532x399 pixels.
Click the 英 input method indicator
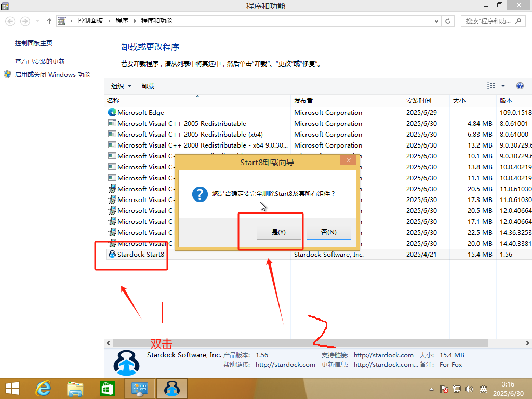point(483,389)
